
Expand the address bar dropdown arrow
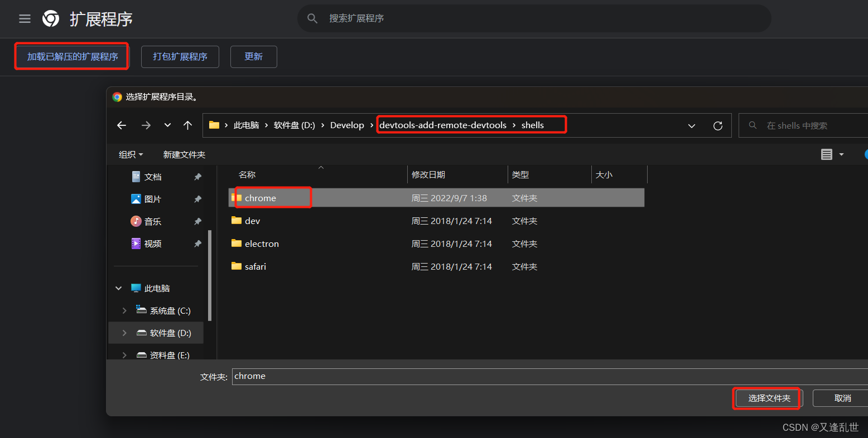click(x=692, y=125)
